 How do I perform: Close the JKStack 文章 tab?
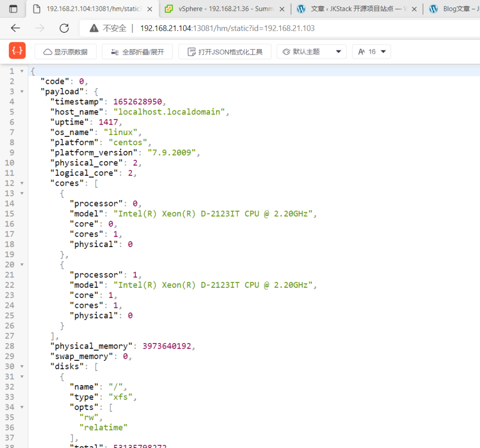pyautogui.click(x=414, y=9)
